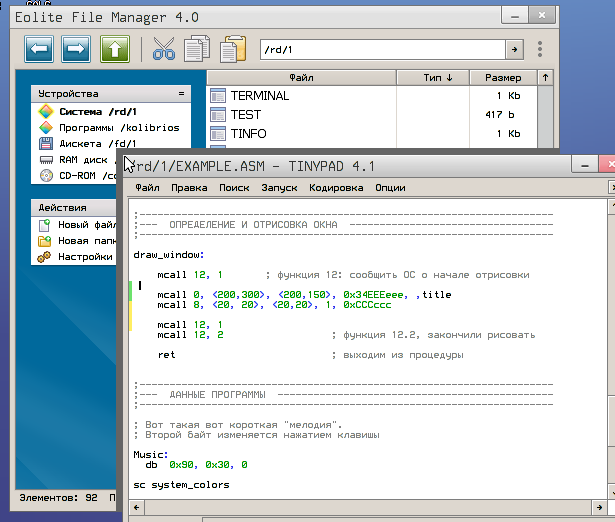Click the back arrow navigation button

(39, 48)
